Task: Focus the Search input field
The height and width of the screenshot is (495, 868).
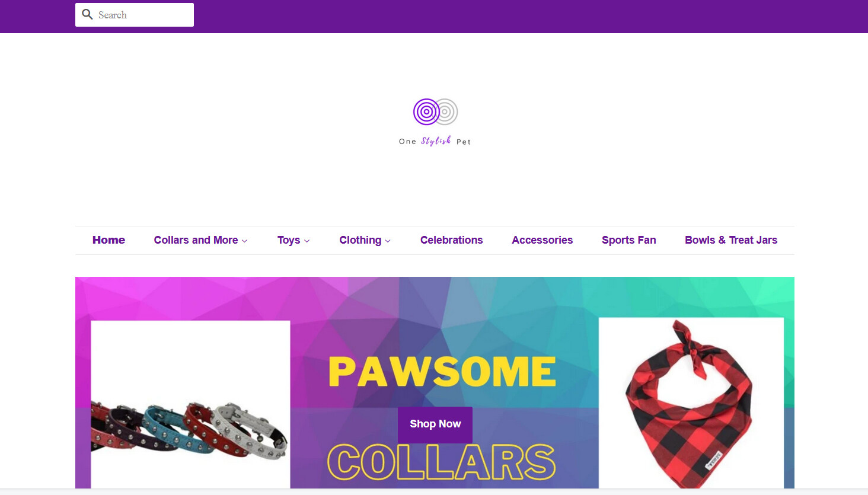Action: [x=135, y=15]
